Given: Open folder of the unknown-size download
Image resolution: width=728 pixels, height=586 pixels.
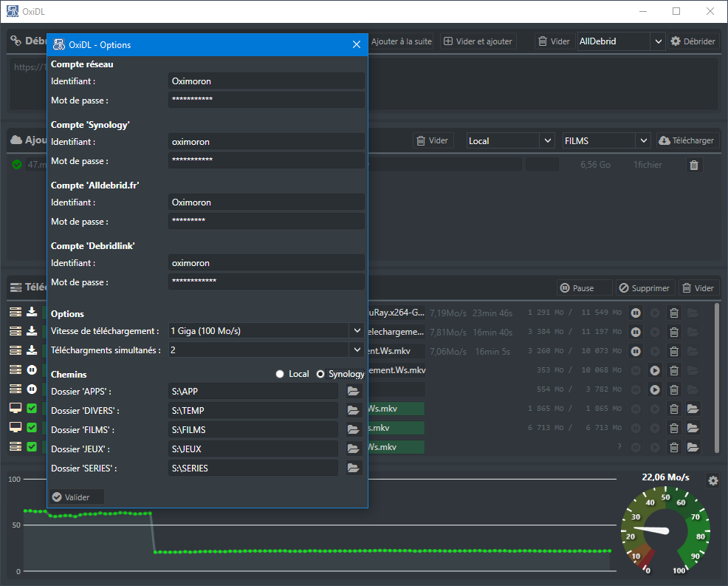Looking at the screenshot, I should [693, 447].
